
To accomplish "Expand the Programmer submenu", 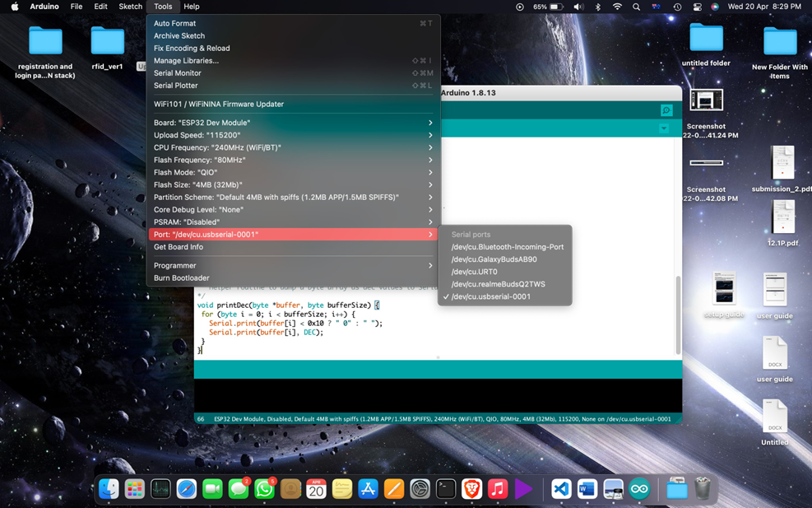I will click(x=293, y=265).
